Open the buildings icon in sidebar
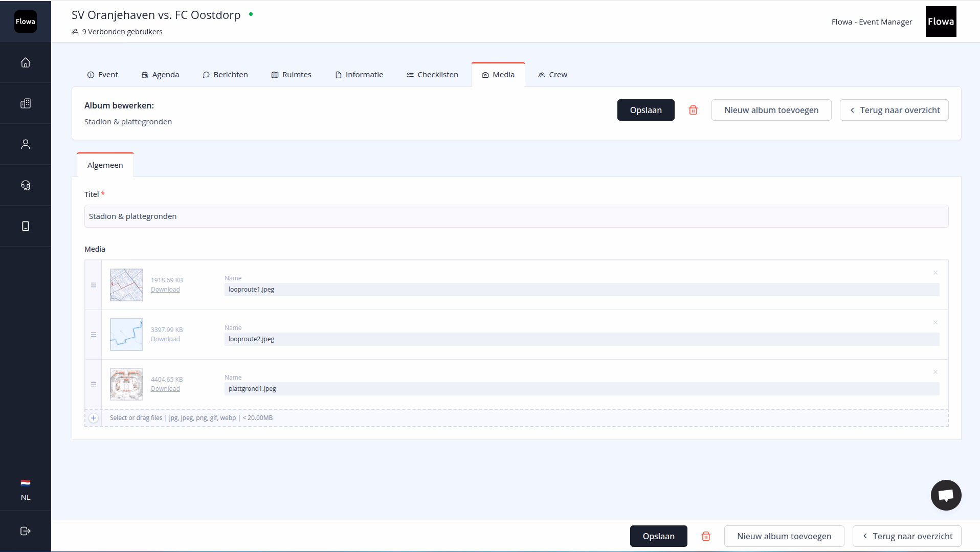This screenshot has height=552, width=980. [26, 103]
